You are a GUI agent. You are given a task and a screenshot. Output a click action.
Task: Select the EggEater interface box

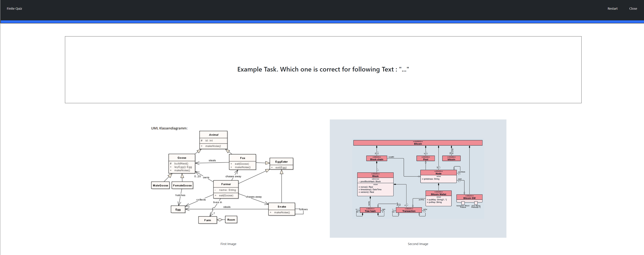pyautogui.click(x=281, y=164)
